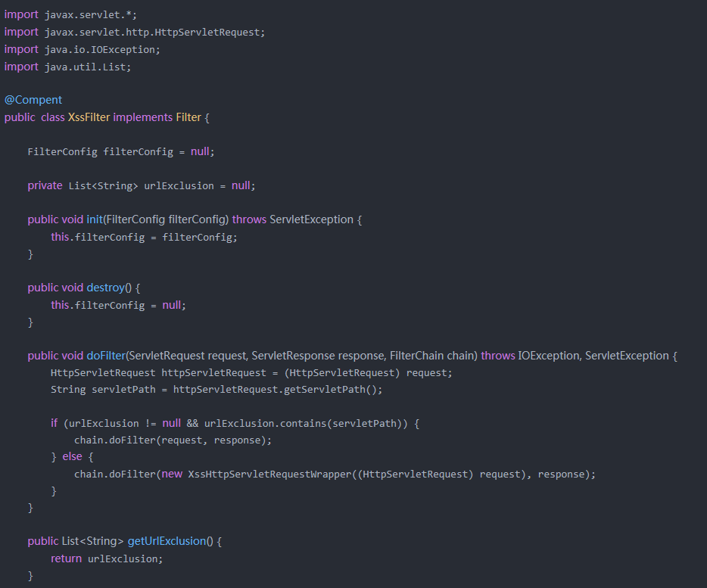Click the 'doFilter' method name in signature
Image resolution: width=707 pixels, height=588 pixels.
[x=106, y=356]
